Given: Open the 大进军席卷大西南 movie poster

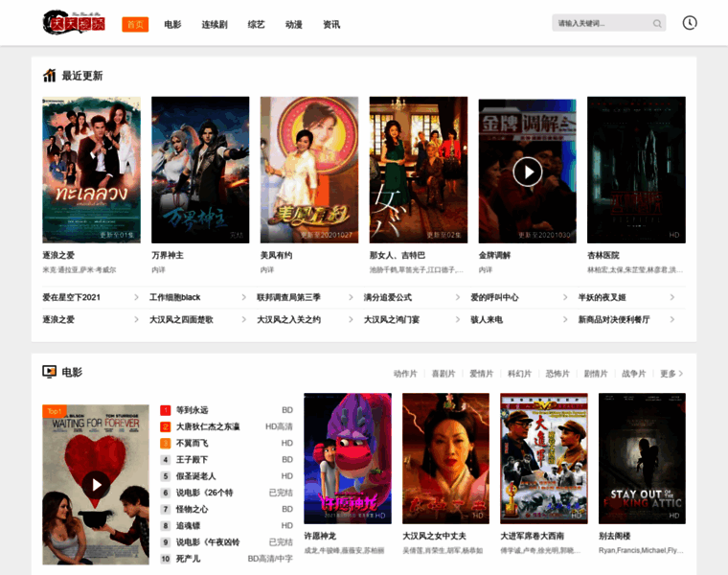Looking at the screenshot, I should point(544,458).
